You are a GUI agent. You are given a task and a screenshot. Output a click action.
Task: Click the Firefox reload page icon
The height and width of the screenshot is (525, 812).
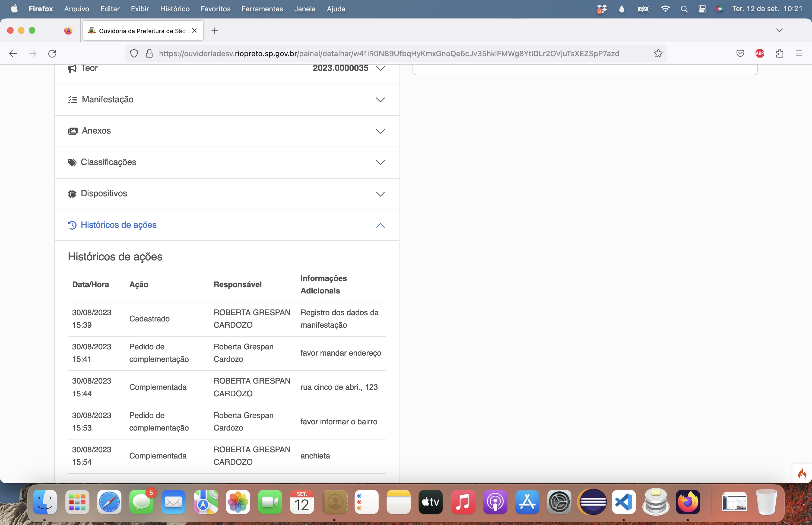point(52,53)
